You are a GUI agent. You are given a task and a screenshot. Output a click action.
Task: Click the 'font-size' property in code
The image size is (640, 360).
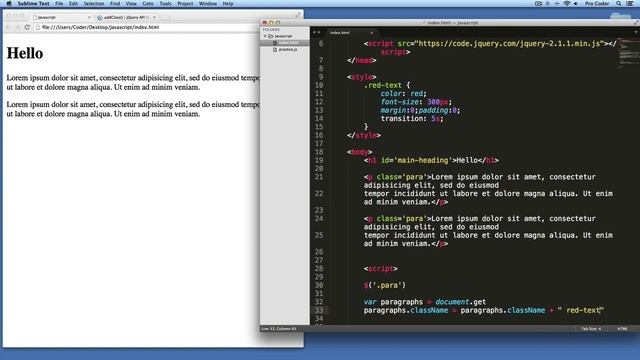click(400, 102)
